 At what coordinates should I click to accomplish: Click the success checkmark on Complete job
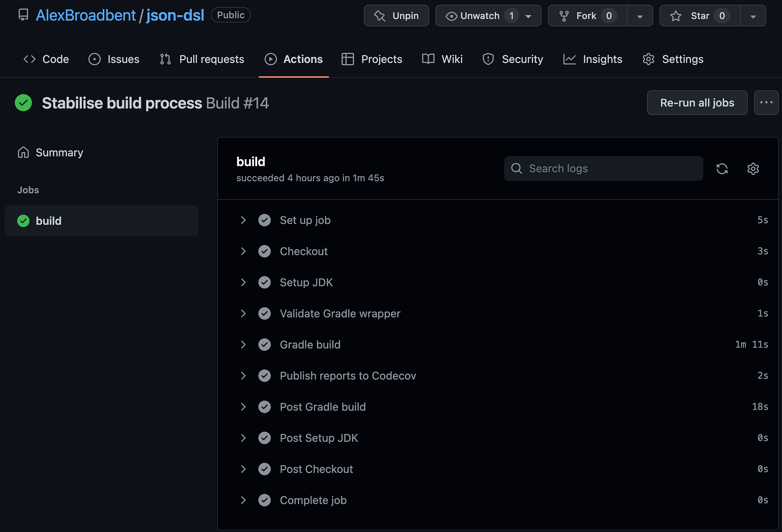(265, 500)
